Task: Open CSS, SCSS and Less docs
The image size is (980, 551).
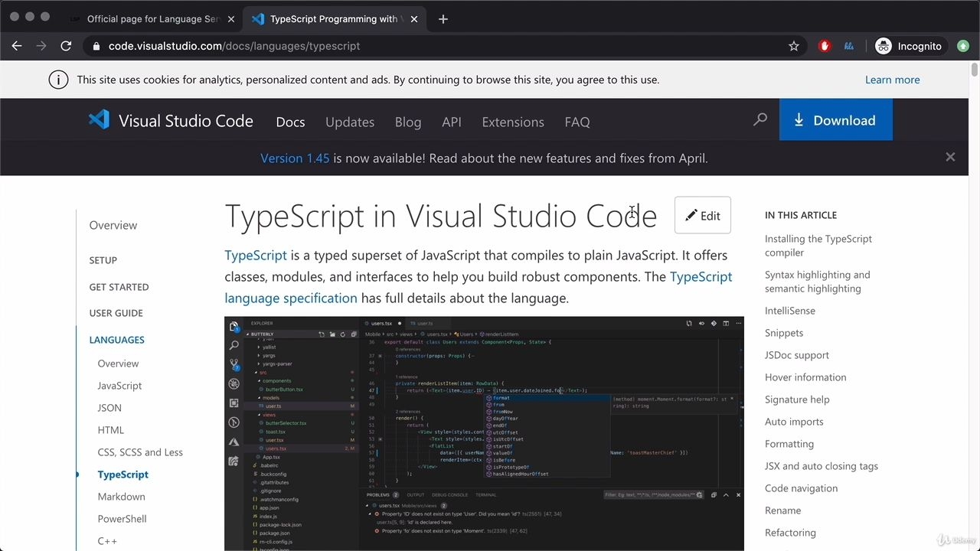Action: click(140, 452)
